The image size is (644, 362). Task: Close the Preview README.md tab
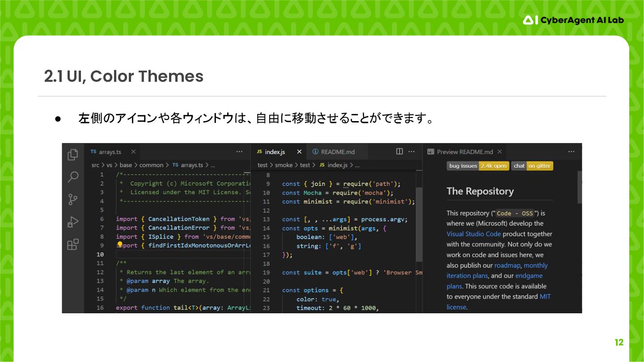(x=500, y=152)
